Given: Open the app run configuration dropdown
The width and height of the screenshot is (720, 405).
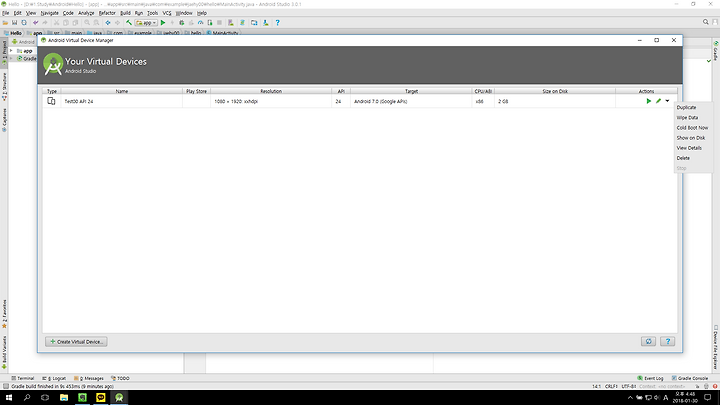Looking at the screenshot, I should 146,22.
